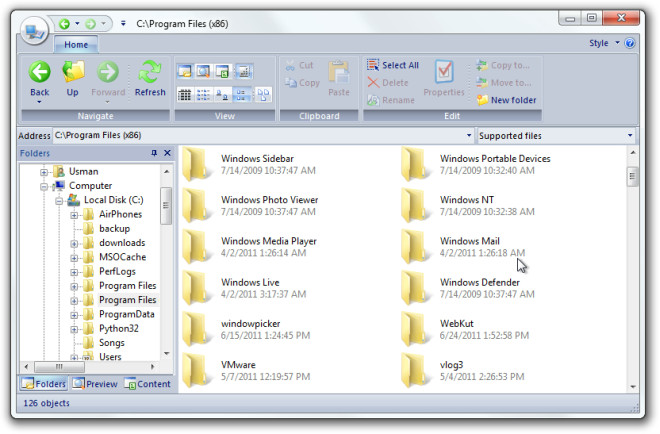Click the green Back arrow icon

[40, 72]
